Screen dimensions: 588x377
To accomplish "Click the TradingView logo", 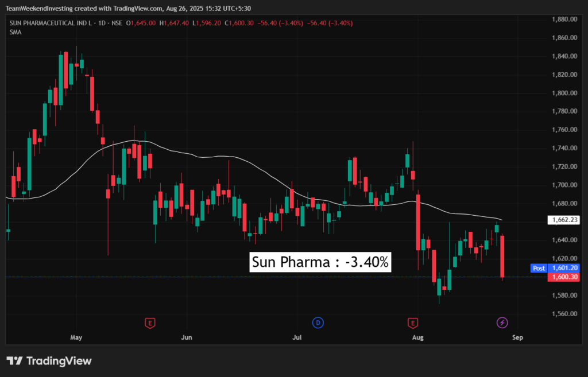I will [49, 361].
